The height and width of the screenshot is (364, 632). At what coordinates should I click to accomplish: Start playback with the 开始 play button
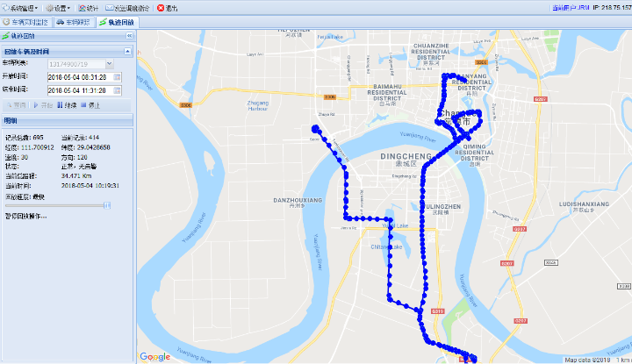(43, 105)
